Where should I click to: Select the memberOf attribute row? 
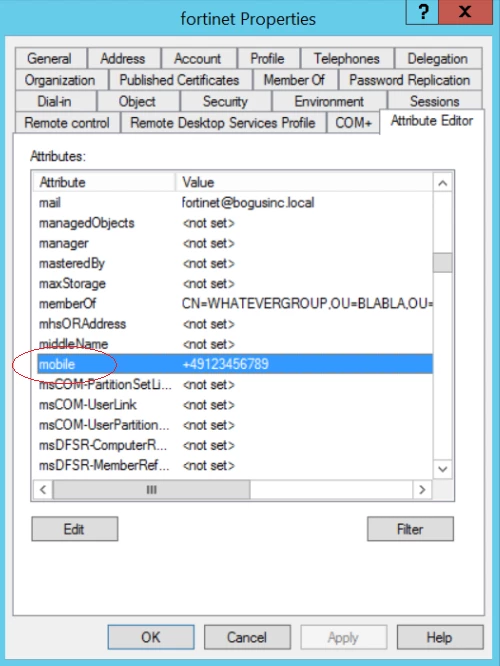233,304
